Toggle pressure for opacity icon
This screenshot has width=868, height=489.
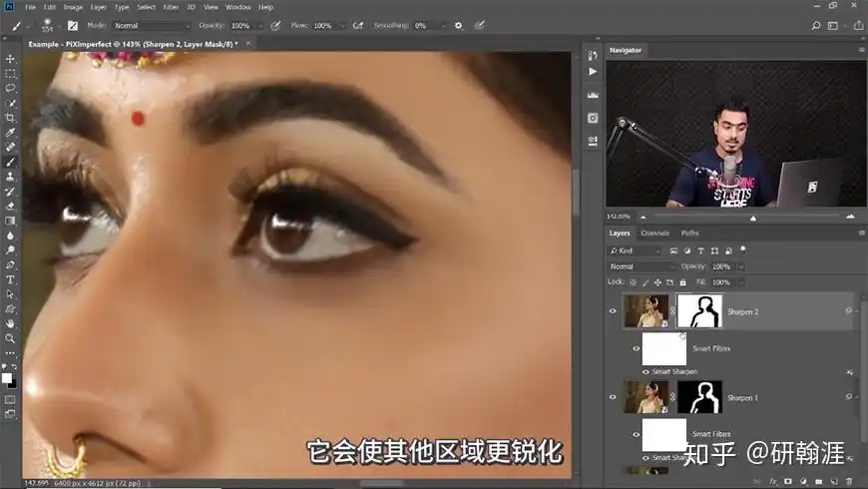[x=275, y=26]
